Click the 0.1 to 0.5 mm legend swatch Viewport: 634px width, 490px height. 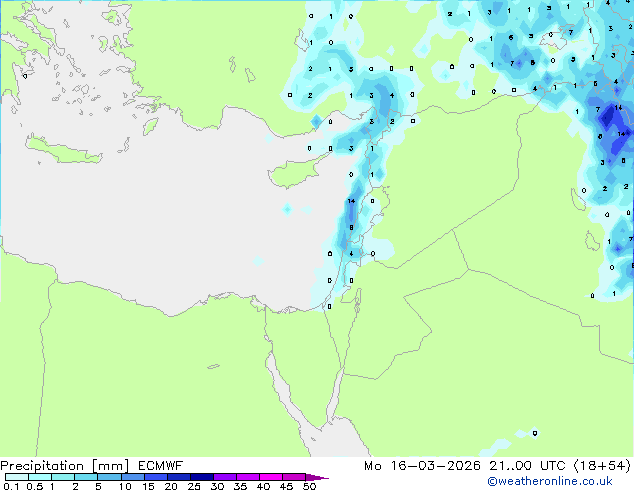pyautogui.click(x=17, y=477)
